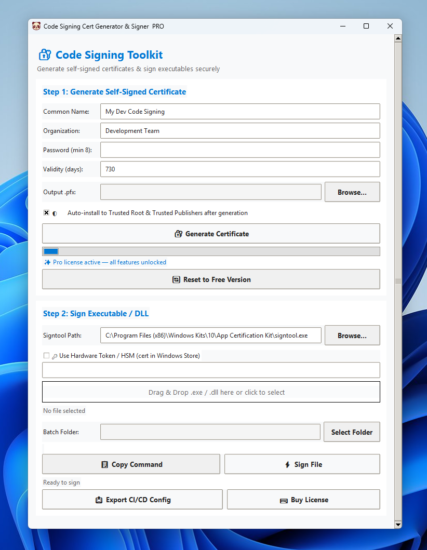Click the sparkle icon beside Pro license text
The width and height of the screenshot is (427, 550).
click(x=47, y=262)
